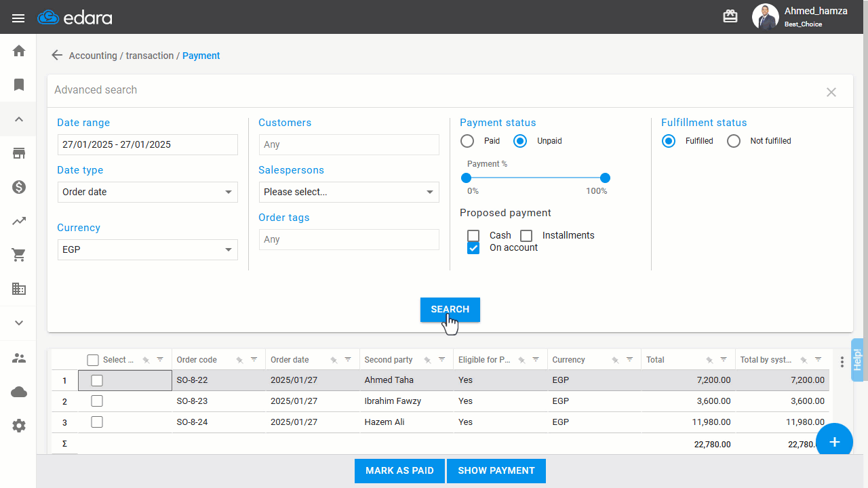Pin the Second party column
This screenshot has height=488, width=868.
(427, 360)
